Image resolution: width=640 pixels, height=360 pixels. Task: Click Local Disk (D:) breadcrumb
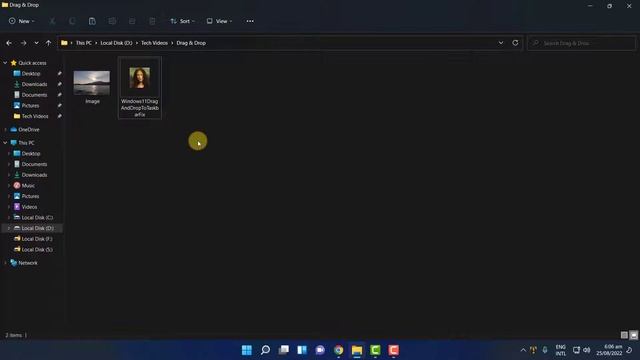click(x=116, y=43)
